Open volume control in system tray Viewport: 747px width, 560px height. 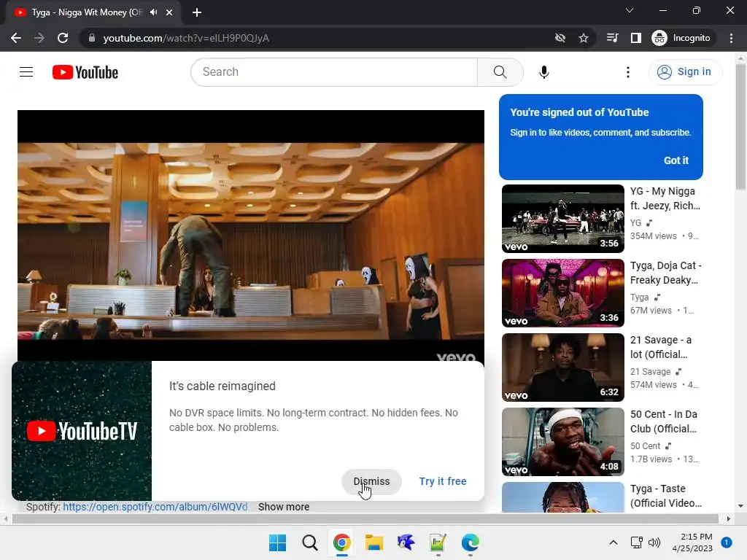coord(654,542)
